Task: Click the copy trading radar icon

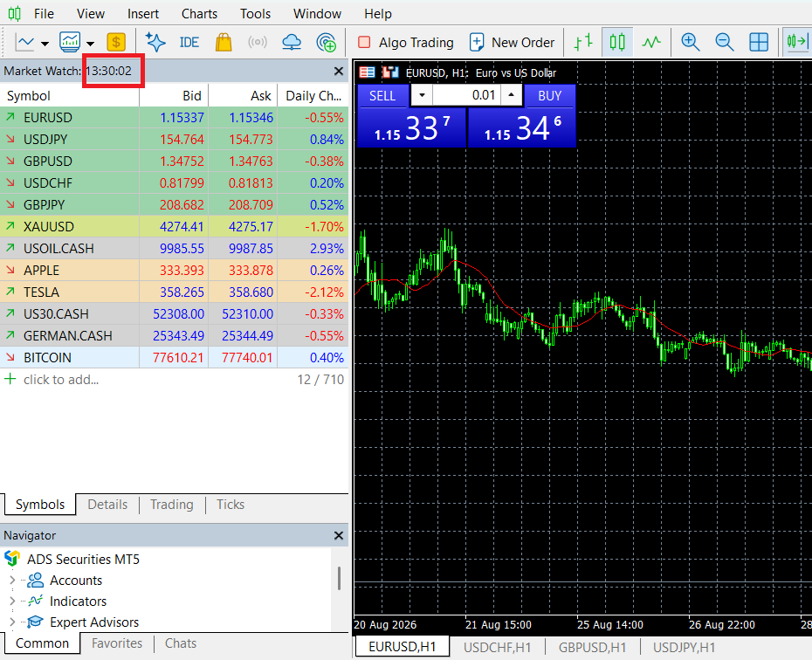Action: click(x=327, y=43)
